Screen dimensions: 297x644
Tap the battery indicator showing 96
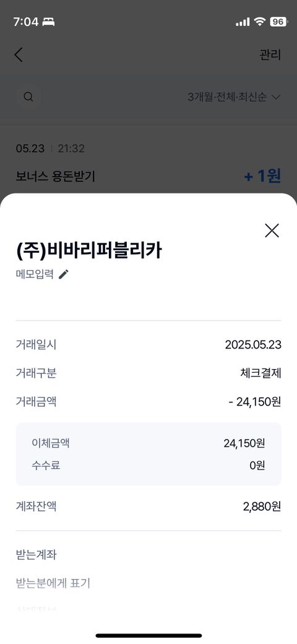point(278,22)
